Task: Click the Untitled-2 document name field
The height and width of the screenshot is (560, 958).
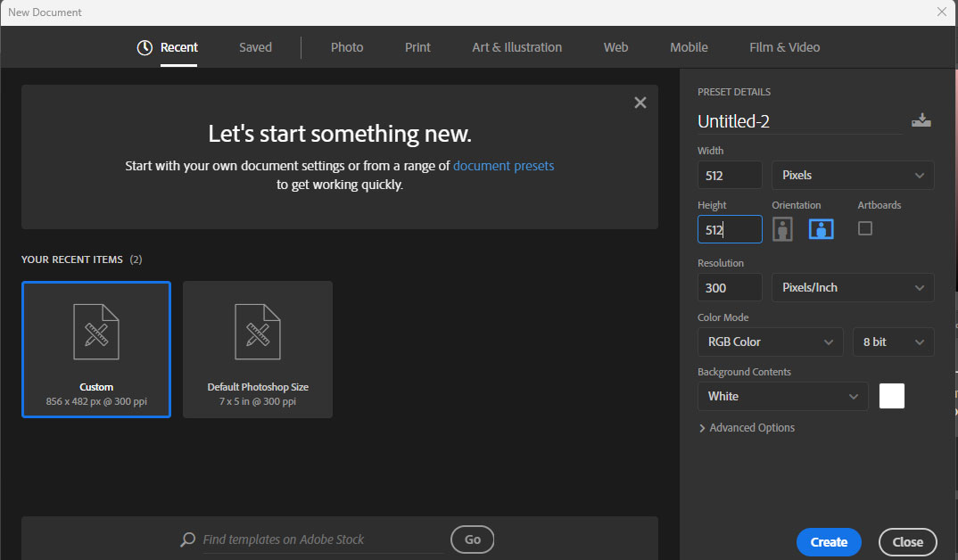Action: [x=799, y=121]
